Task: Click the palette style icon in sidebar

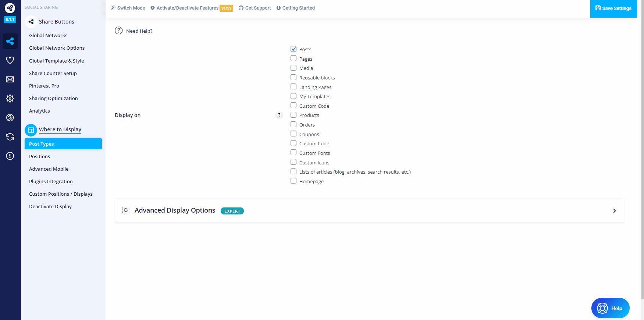Action: point(10,118)
